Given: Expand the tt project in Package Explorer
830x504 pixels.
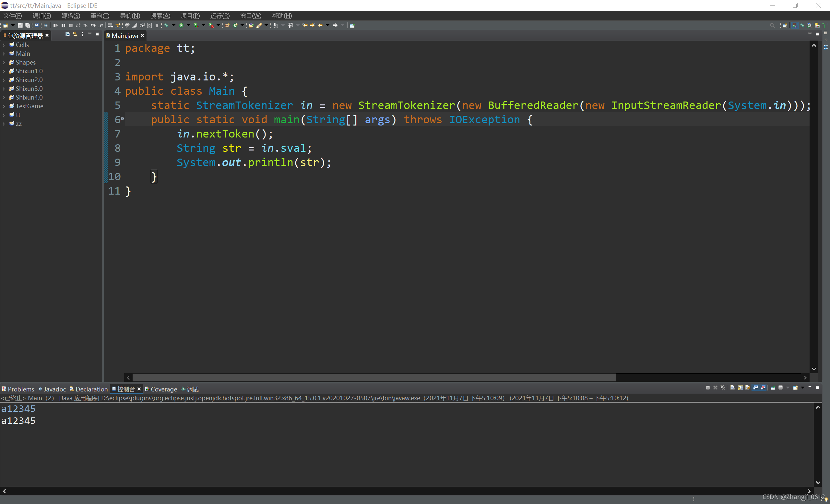Looking at the screenshot, I should tap(4, 115).
